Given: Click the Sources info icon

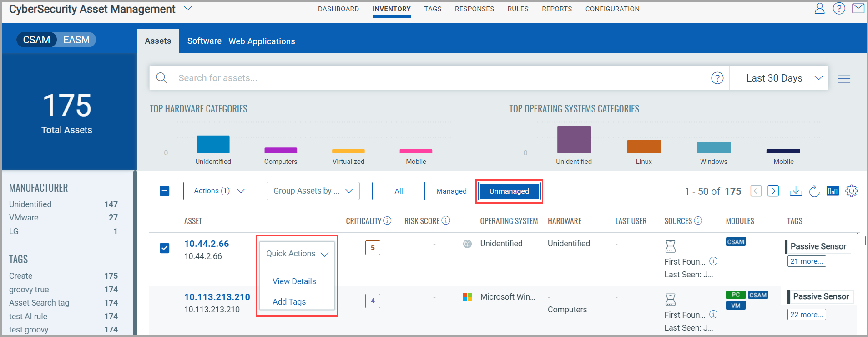Looking at the screenshot, I should [x=698, y=220].
